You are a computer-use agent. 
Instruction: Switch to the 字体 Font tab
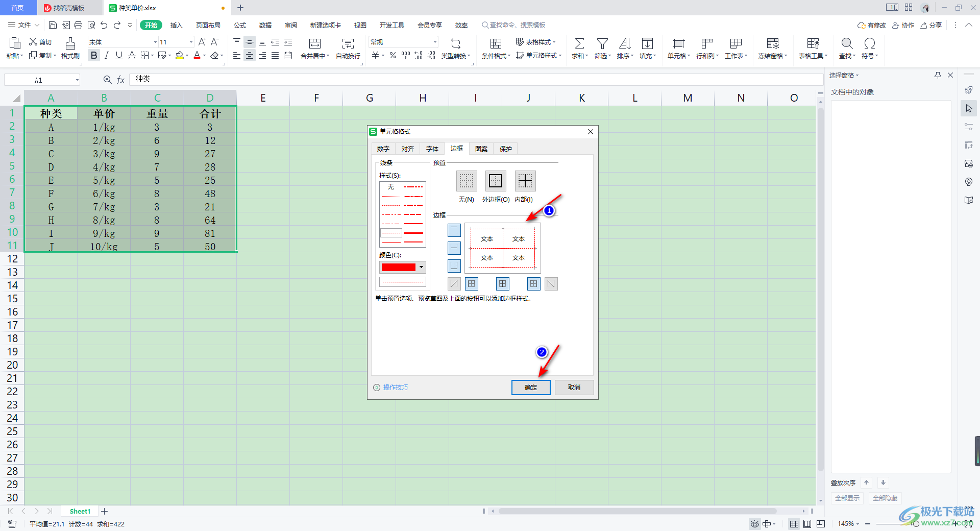point(432,149)
